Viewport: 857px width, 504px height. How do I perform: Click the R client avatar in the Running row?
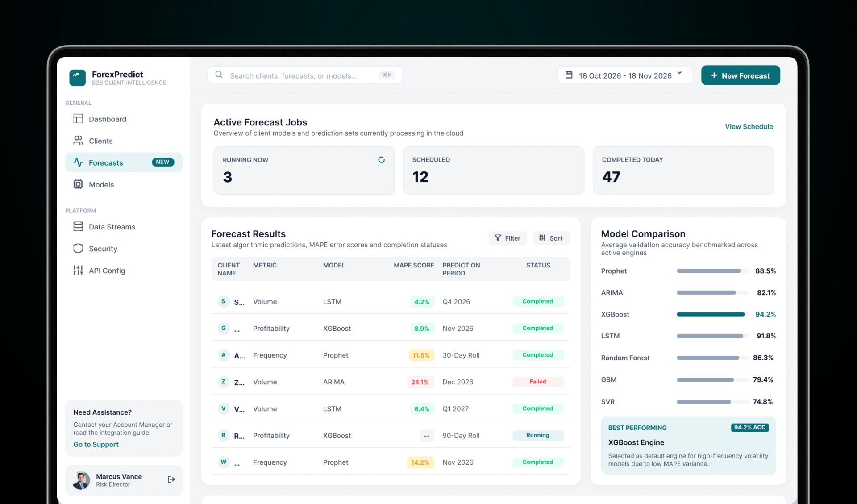pyautogui.click(x=224, y=436)
